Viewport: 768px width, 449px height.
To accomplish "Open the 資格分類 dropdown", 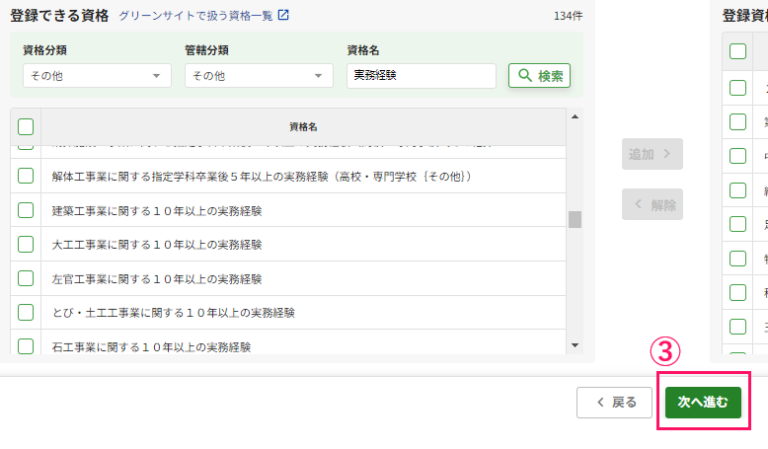I will [96, 76].
